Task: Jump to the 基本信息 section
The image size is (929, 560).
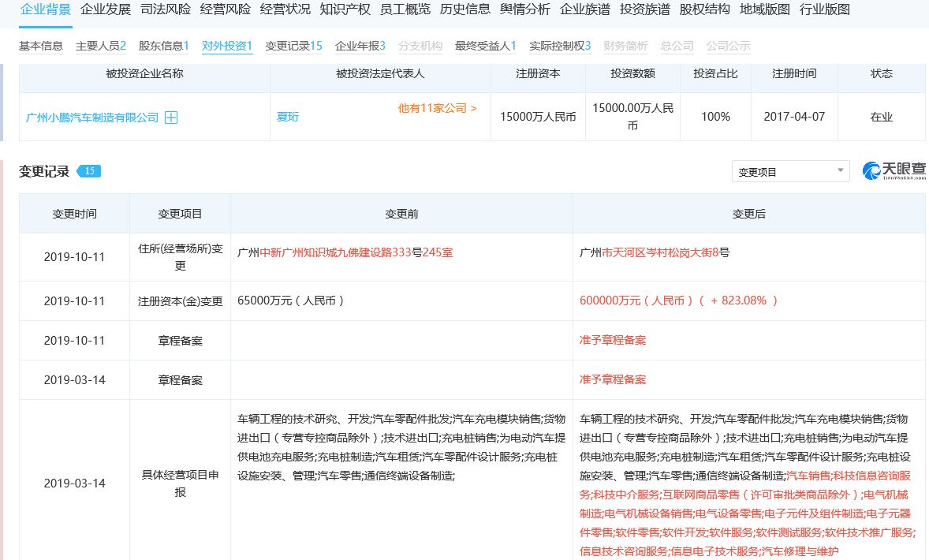Action: pyautogui.click(x=41, y=46)
